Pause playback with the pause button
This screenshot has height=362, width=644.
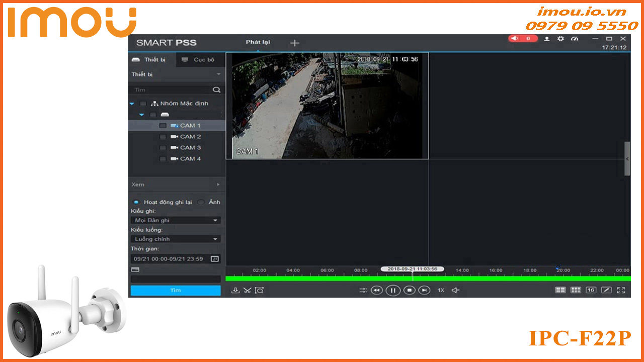tap(393, 291)
